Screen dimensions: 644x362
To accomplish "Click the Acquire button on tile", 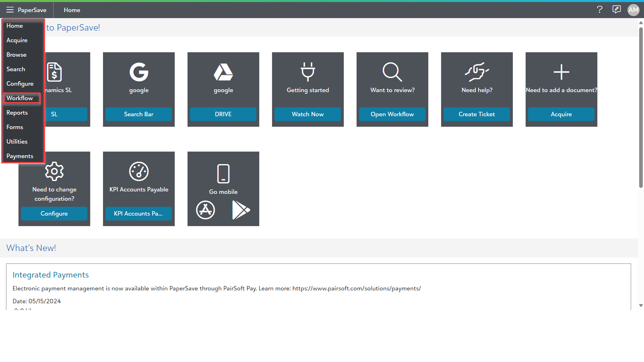I will coord(561,114).
